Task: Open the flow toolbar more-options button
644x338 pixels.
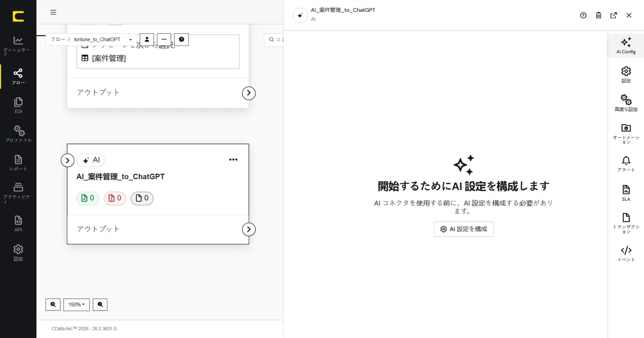Action: tap(164, 39)
